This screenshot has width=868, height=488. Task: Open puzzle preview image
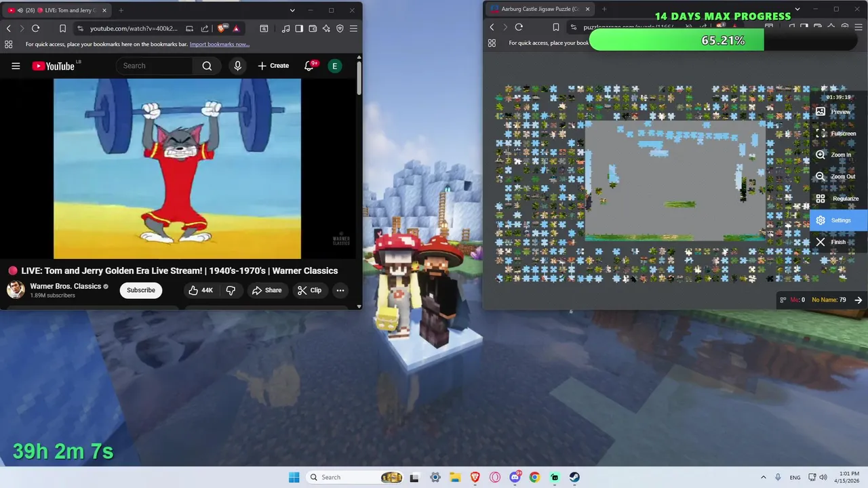coord(839,112)
